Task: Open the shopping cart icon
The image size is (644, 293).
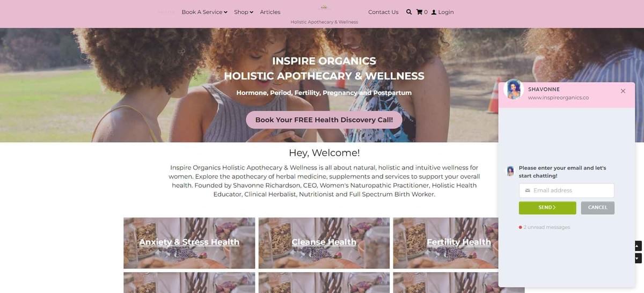Action: pos(420,12)
